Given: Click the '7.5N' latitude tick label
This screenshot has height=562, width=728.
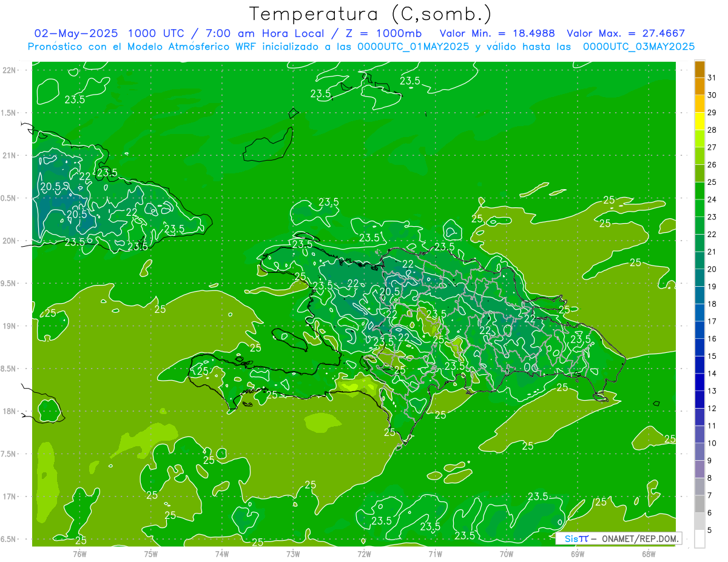Looking at the screenshot, I should [8, 454].
